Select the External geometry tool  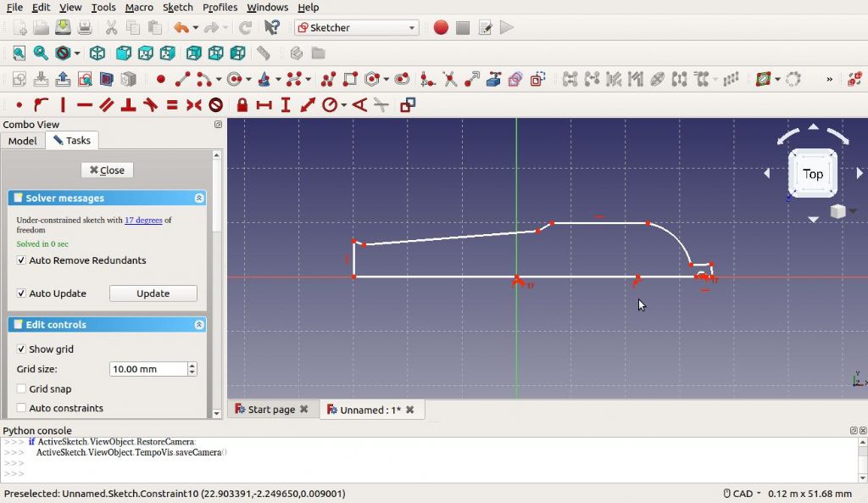(x=493, y=79)
